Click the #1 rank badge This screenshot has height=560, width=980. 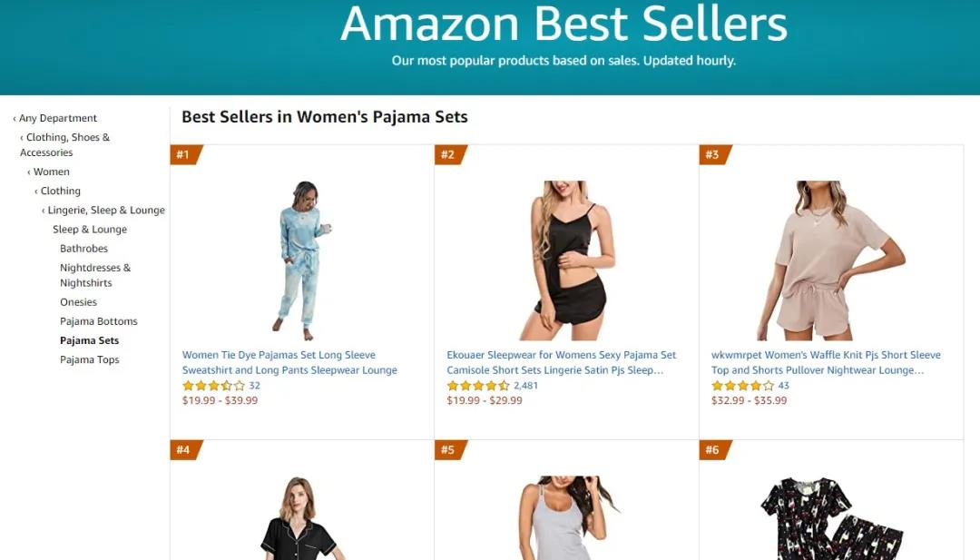183,155
